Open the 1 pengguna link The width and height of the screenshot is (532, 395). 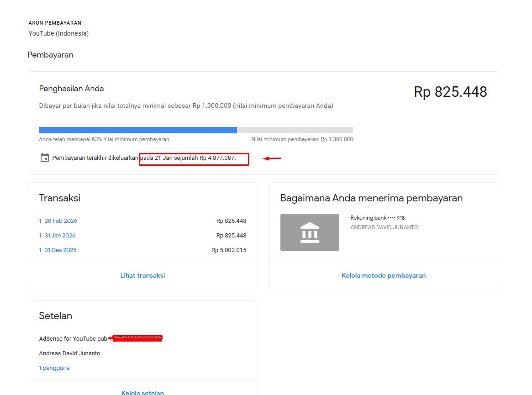pos(54,368)
